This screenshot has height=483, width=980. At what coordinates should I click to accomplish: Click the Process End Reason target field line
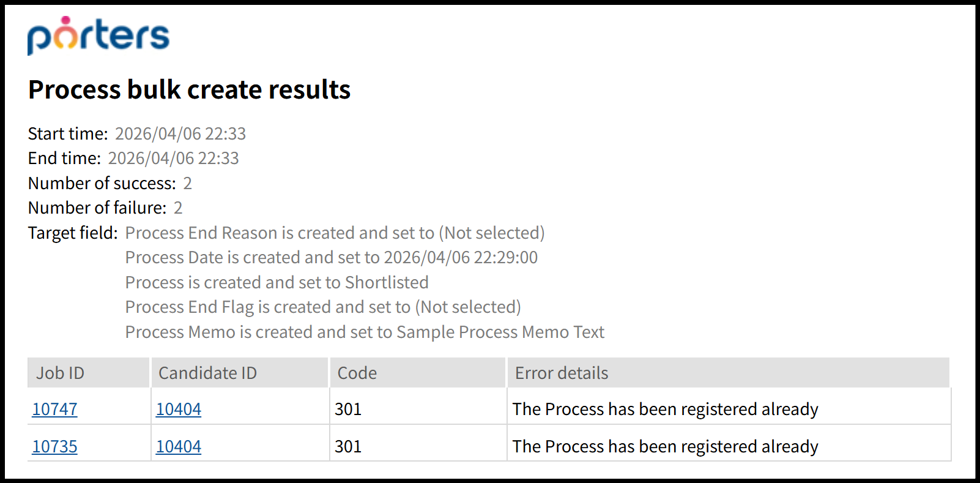(x=335, y=233)
